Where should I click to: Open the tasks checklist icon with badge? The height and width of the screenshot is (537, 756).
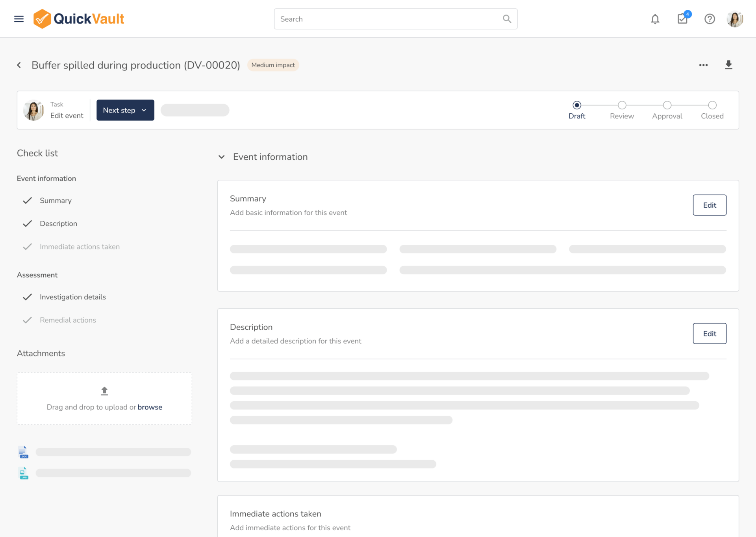[x=682, y=19]
